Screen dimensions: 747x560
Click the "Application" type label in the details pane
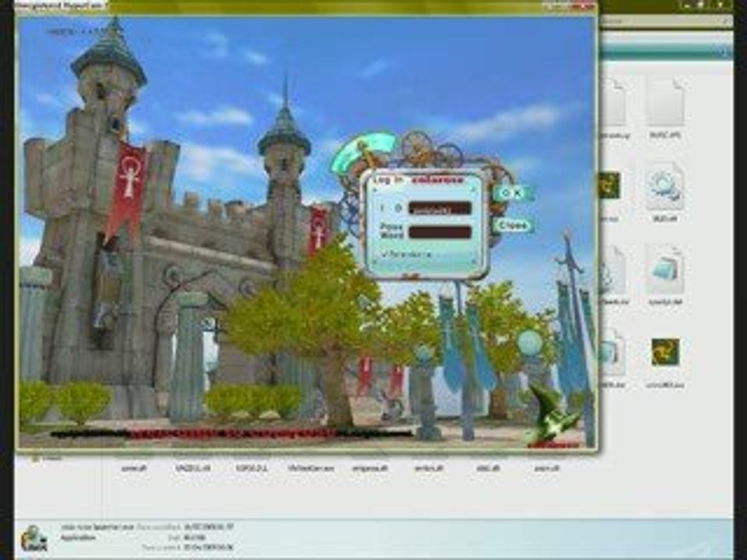click(x=78, y=537)
